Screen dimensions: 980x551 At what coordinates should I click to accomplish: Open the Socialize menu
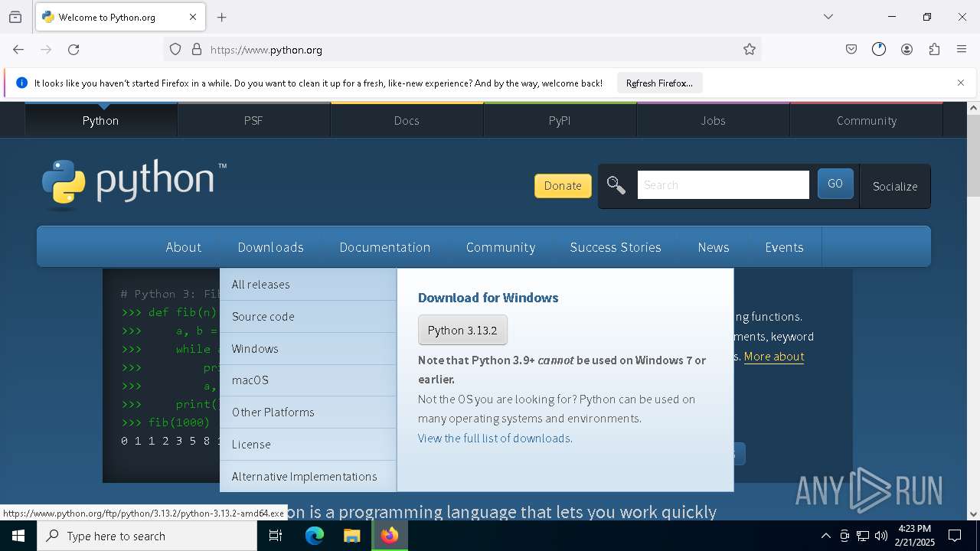coord(895,186)
